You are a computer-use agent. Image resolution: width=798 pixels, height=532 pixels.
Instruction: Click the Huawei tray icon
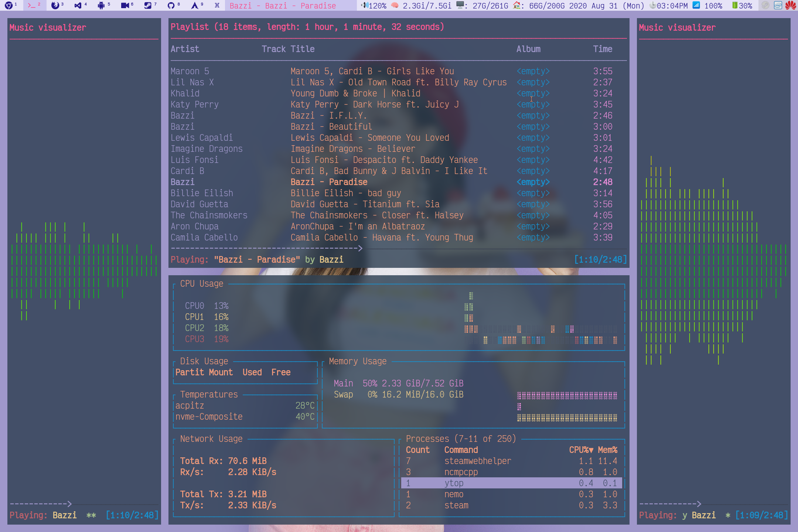point(790,5)
